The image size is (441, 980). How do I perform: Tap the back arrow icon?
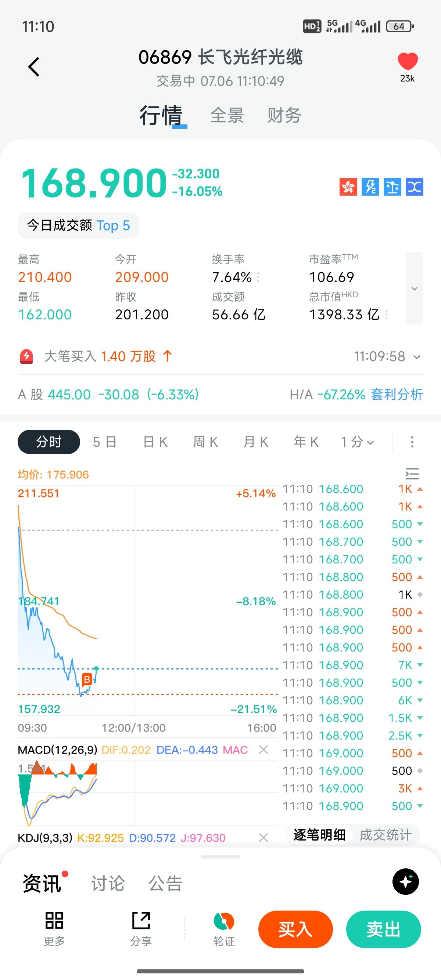tap(34, 67)
